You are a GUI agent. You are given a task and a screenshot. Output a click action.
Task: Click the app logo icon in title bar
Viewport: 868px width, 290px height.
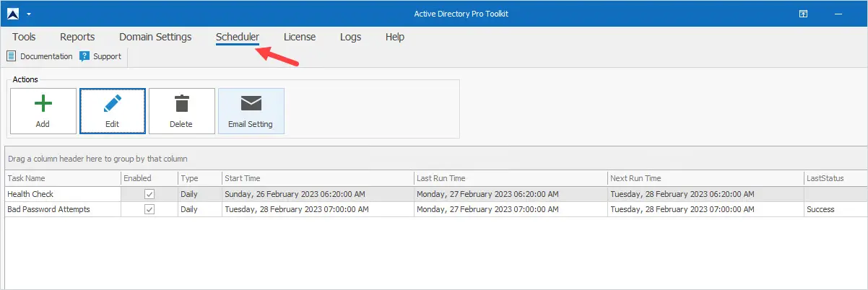13,14
